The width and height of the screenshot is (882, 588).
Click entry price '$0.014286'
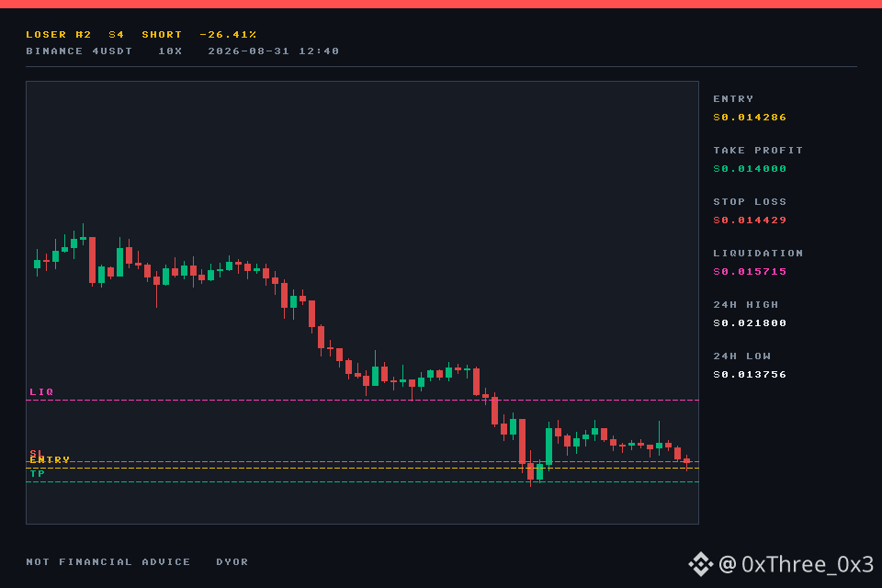click(750, 117)
